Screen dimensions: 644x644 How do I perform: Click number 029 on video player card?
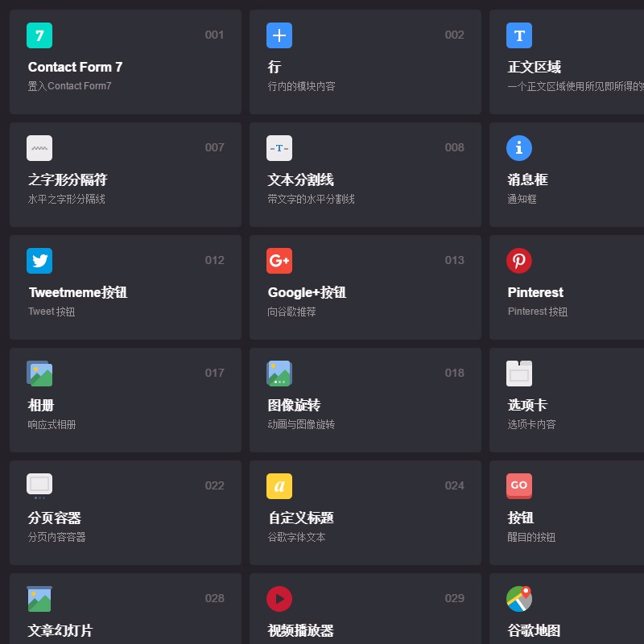[454, 598]
